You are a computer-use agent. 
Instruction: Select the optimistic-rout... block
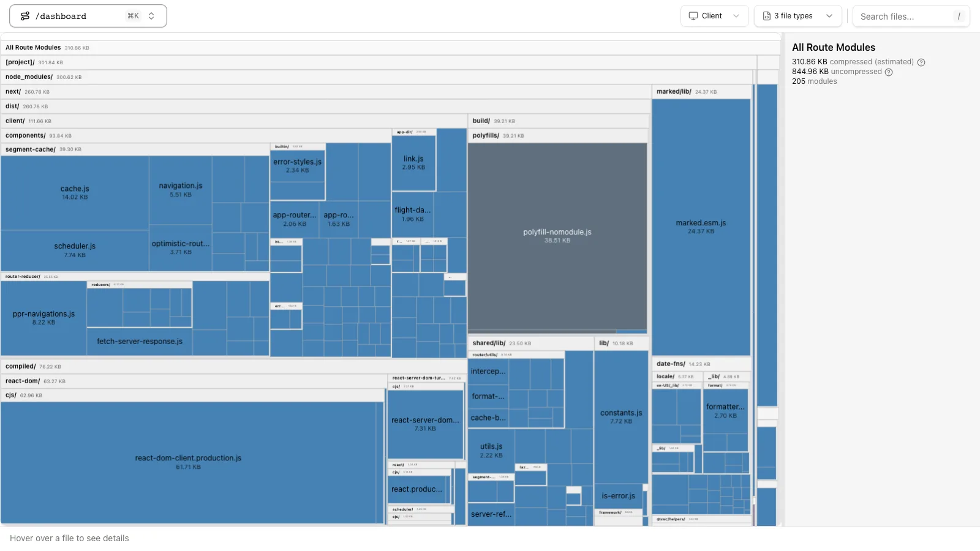click(181, 247)
